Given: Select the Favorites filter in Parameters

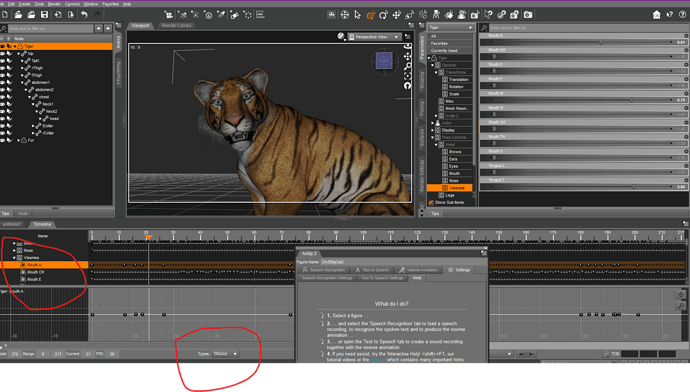Looking at the screenshot, I should pyautogui.click(x=439, y=44).
